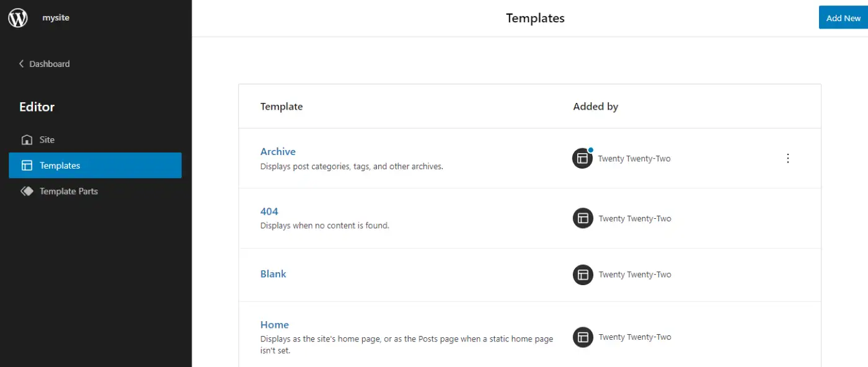Click the theme icon beside Archive row
The width and height of the screenshot is (868, 367).
(582, 158)
